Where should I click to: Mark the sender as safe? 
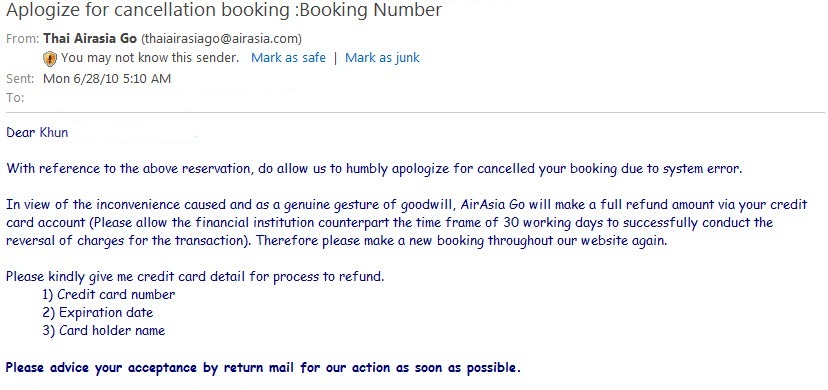(288, 58)
